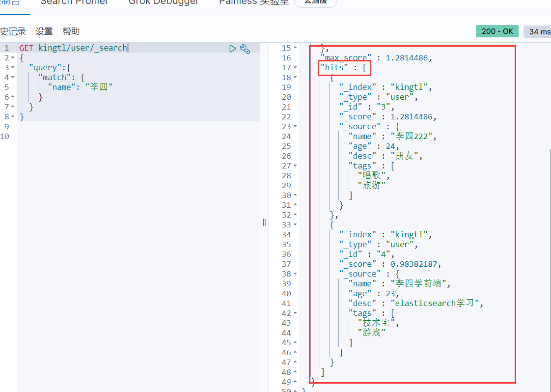The image size is (551, 392).
Task: Collapse the "query" block at line 3
Action: (13, 67)
